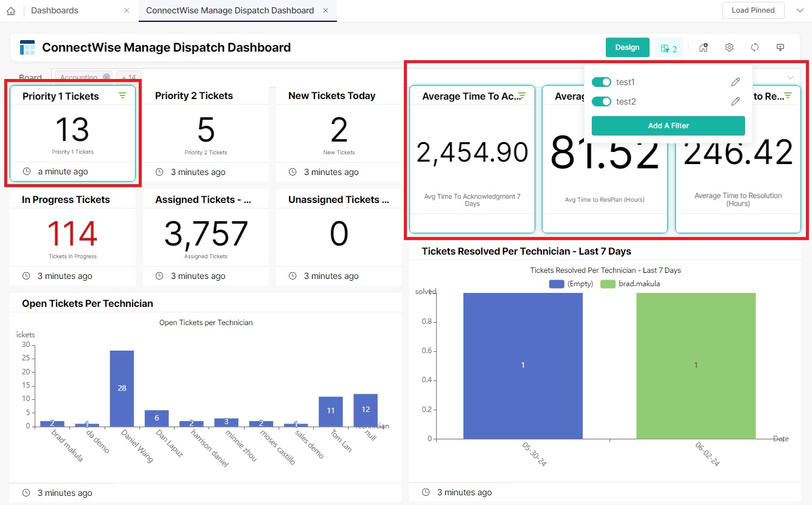Go to the home page icon
This screenshot has width=812, height=505.
coord(10,11)
